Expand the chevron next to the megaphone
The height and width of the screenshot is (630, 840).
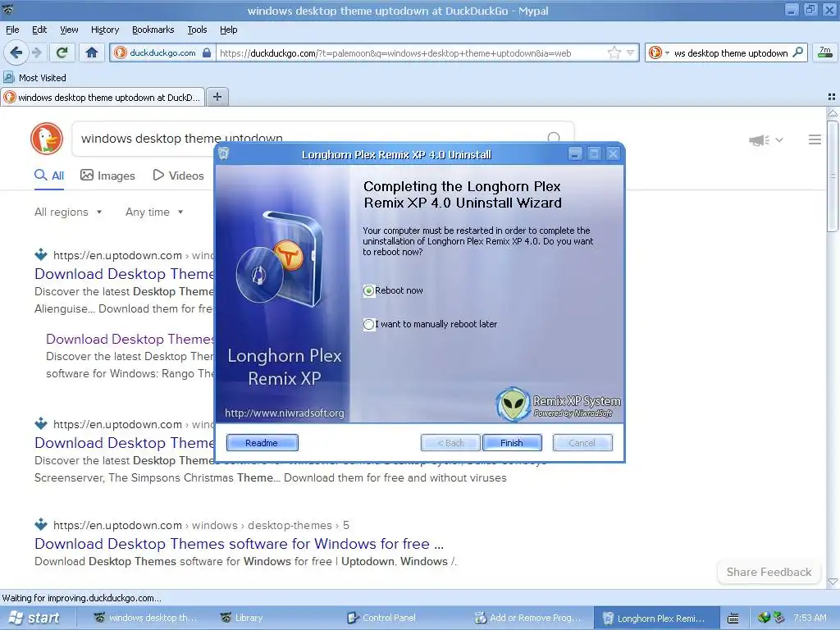tap(779, 140)
